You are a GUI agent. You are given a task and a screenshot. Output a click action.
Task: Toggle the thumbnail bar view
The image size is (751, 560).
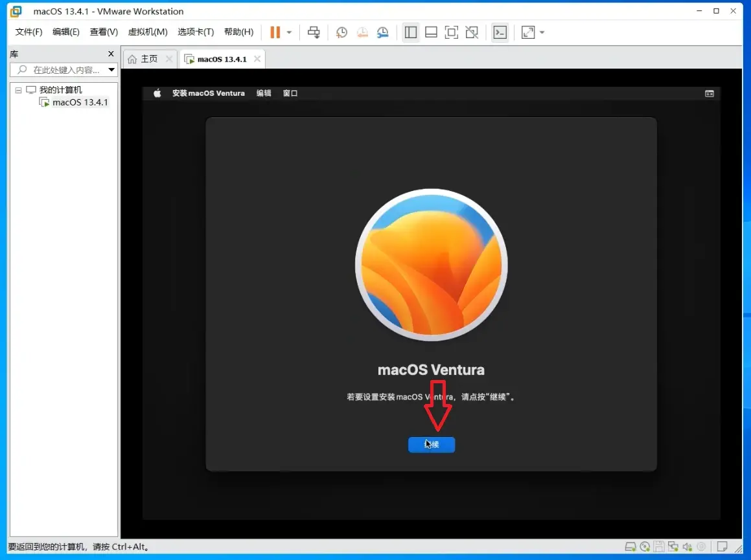tap(431, 32)
